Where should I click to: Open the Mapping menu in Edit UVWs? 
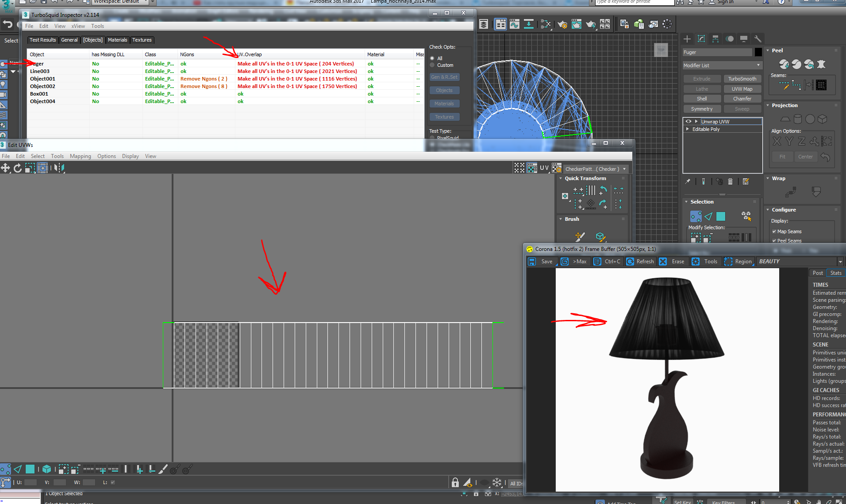point(80,156)
